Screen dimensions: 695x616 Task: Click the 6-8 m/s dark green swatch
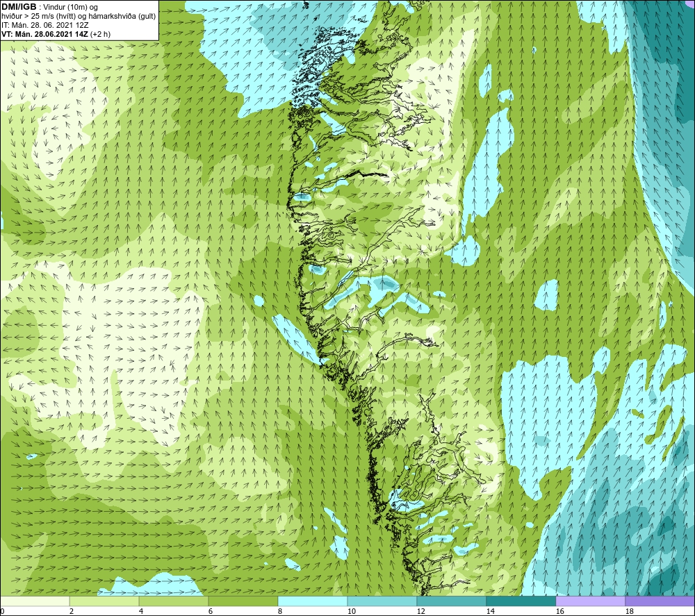point(243,601)
